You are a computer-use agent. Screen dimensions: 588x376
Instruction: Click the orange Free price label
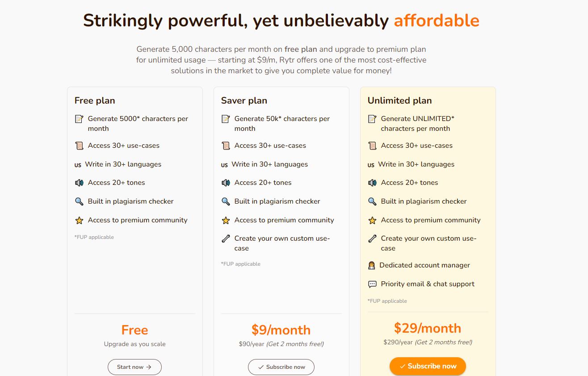134,330
